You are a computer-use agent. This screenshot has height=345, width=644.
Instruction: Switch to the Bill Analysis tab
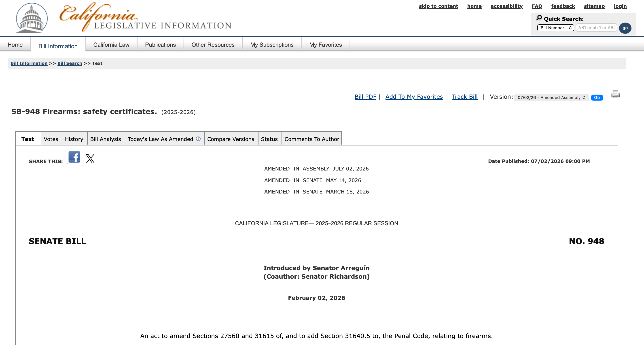(106, 139)
